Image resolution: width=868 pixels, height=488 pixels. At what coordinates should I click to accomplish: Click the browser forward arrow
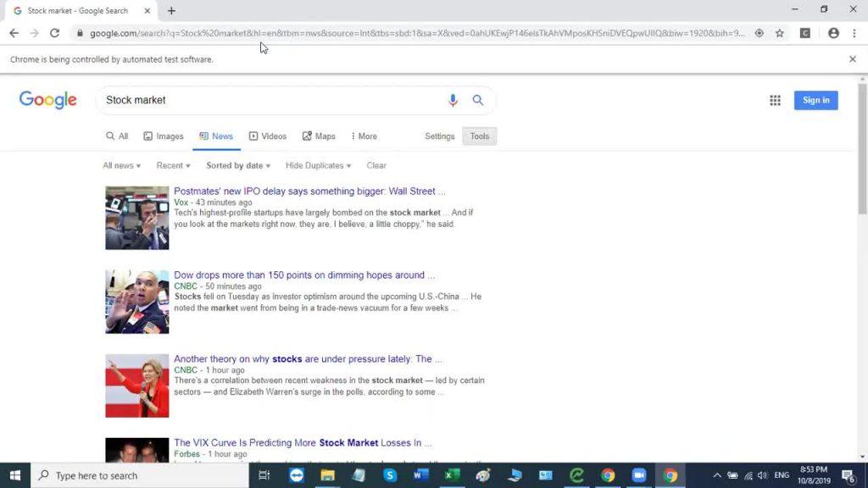coord(34,33)
